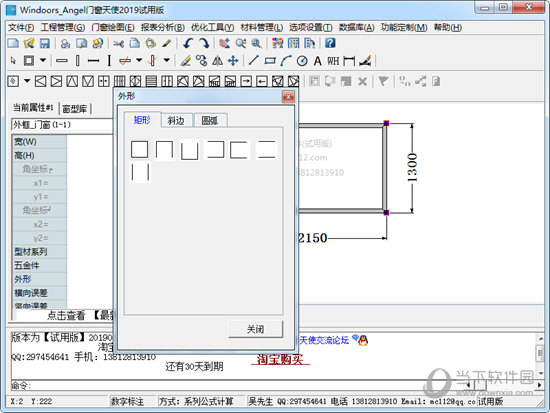The width and height of the screenshot is (550, 413).
Task: Choose the open-right C frame shape thumbnail
Action: [x=240, y=150]
